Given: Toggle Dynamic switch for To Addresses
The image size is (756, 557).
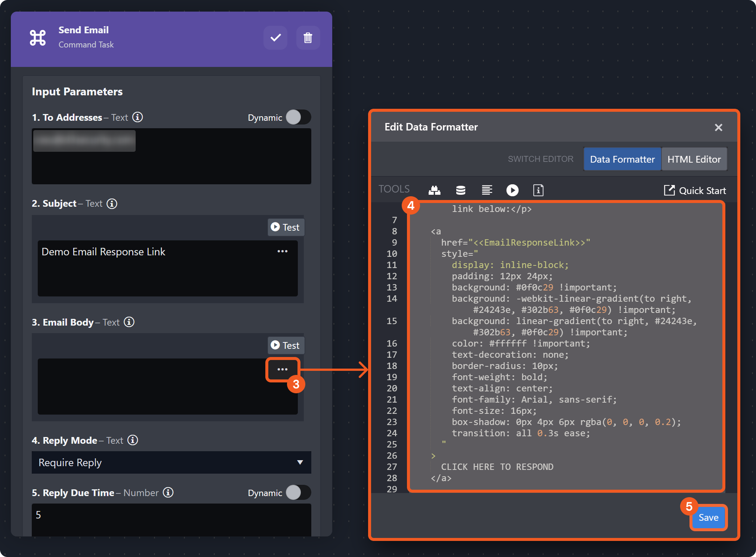Looking at the screenshot, I should (x=298, y=117).
